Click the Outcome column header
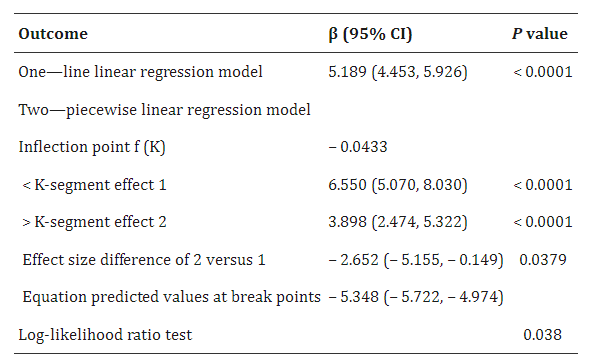The image size is (595, 363). (x=53, y=34)
